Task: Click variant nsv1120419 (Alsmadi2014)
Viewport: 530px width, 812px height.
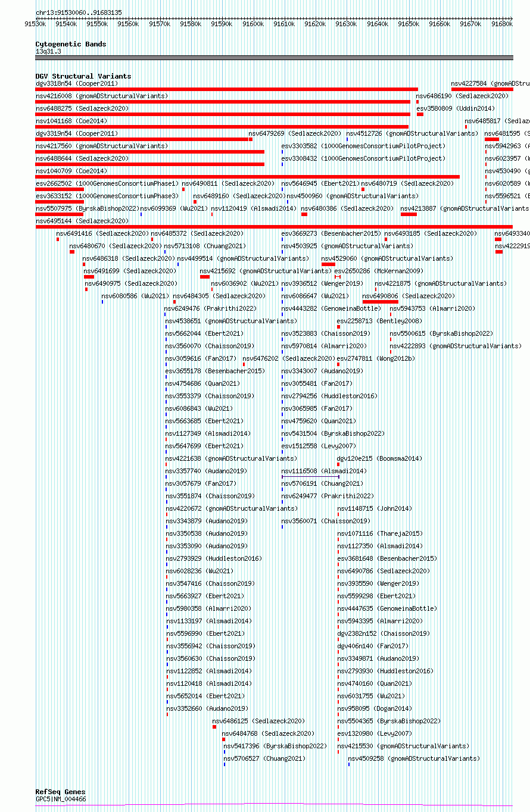Action: tap(253, 208)
